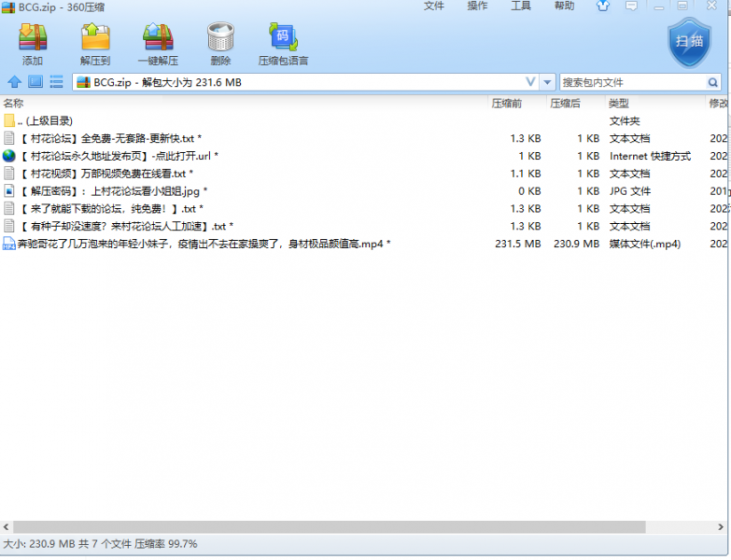Click the 扫描 shield scan button

690,42
